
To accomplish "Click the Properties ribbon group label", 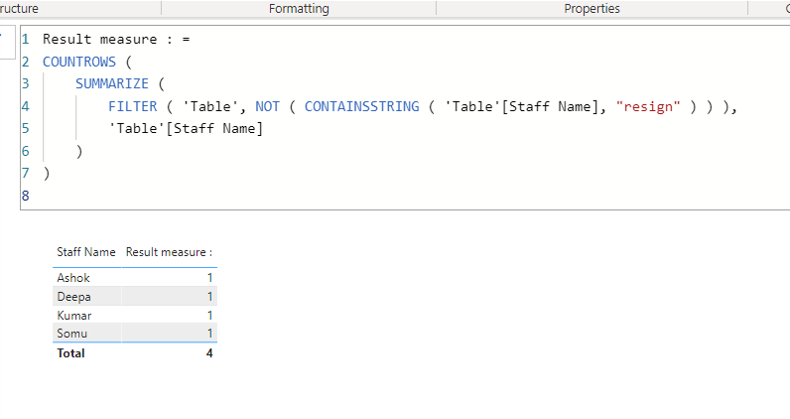I will pos(592,9).
